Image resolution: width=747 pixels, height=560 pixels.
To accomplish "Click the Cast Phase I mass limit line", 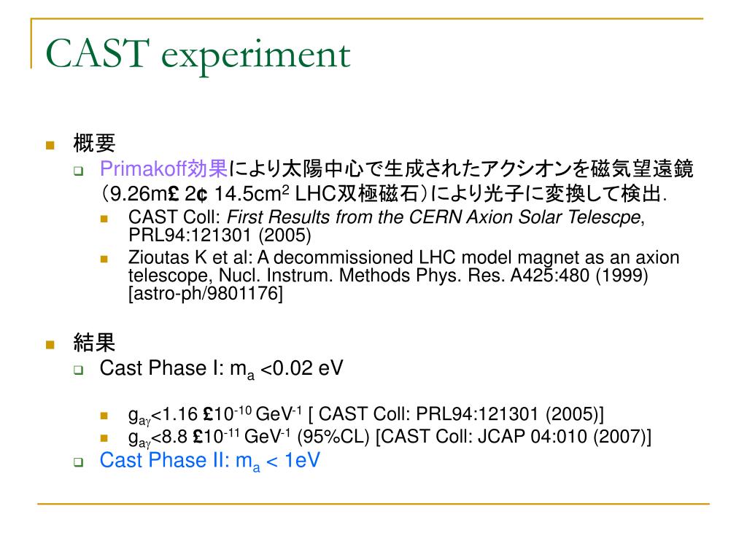I will 221,369.
